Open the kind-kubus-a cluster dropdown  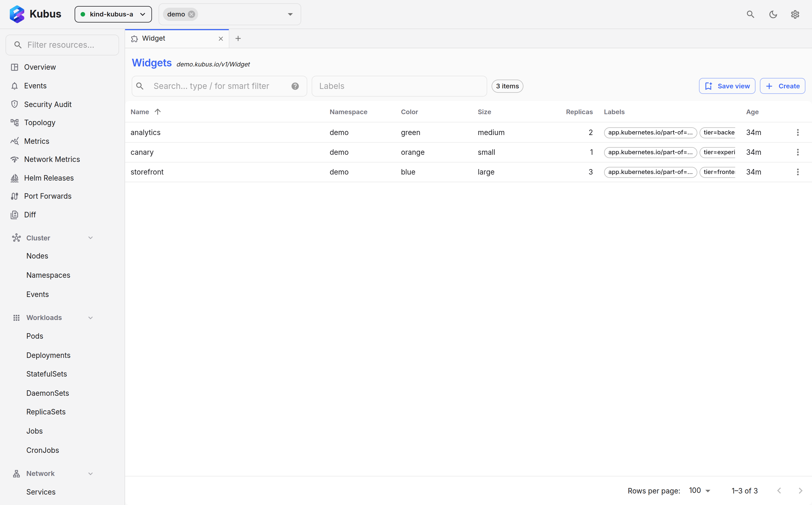(x=113, y=14)
